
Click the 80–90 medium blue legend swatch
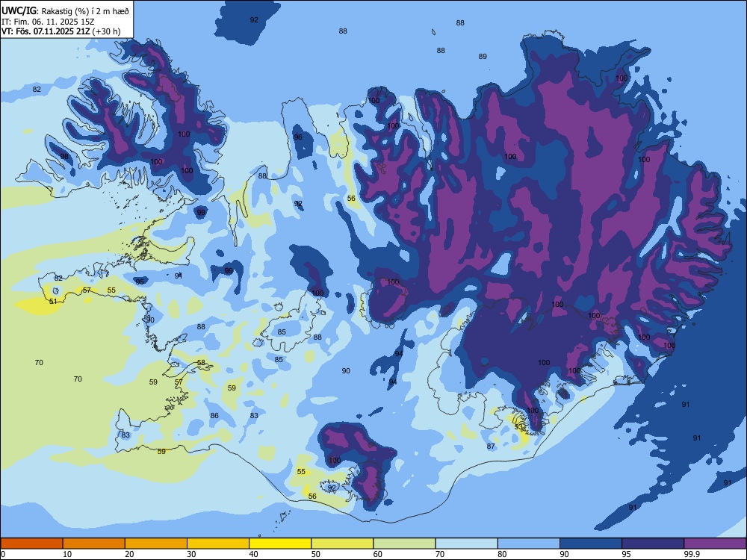click(529, 544)
